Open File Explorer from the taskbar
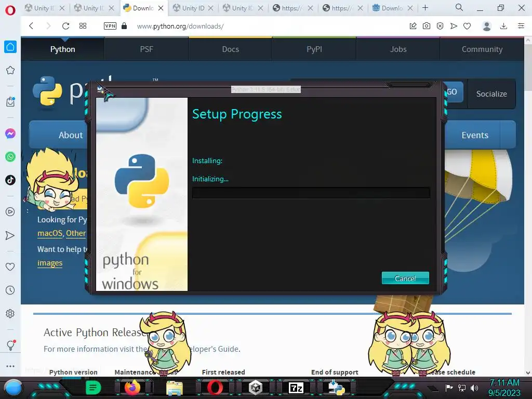This screenshot has height=399, width=532. [x=175, y=388]
